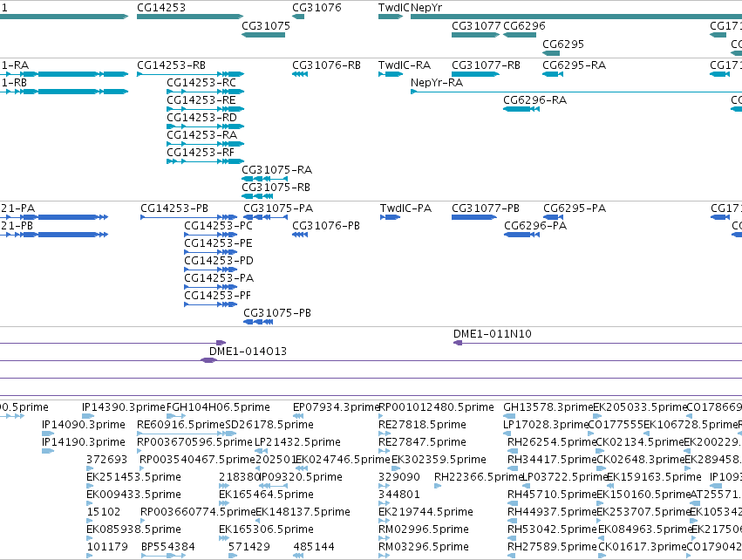Open EST EK219744.5prime

click(425, 513)
